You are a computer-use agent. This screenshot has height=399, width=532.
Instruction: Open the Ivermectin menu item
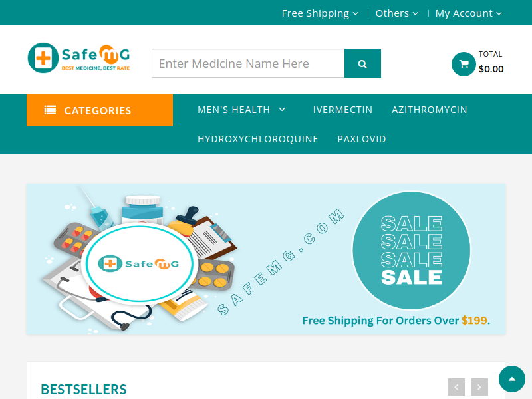click(x=342, y=110)
